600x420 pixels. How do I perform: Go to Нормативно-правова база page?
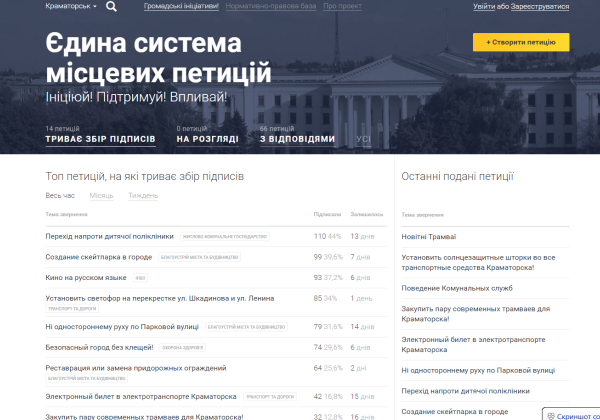click(x=271, y=6)
